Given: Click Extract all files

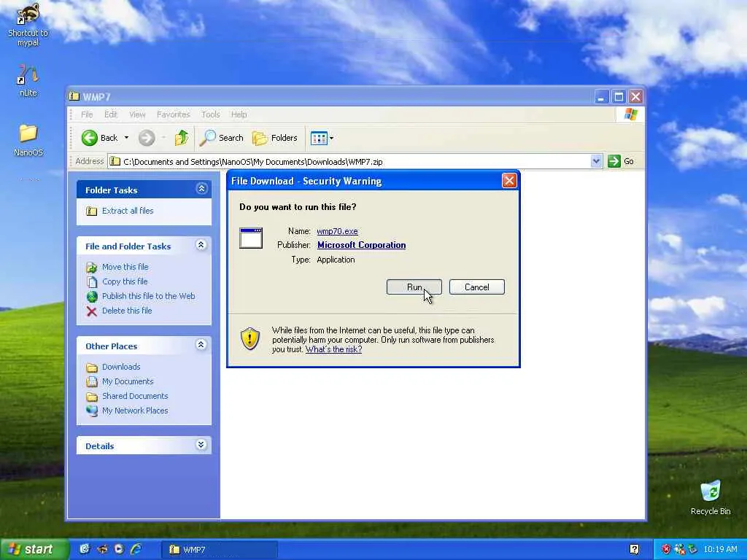Looking at the screenshot, I should point(128,211).
